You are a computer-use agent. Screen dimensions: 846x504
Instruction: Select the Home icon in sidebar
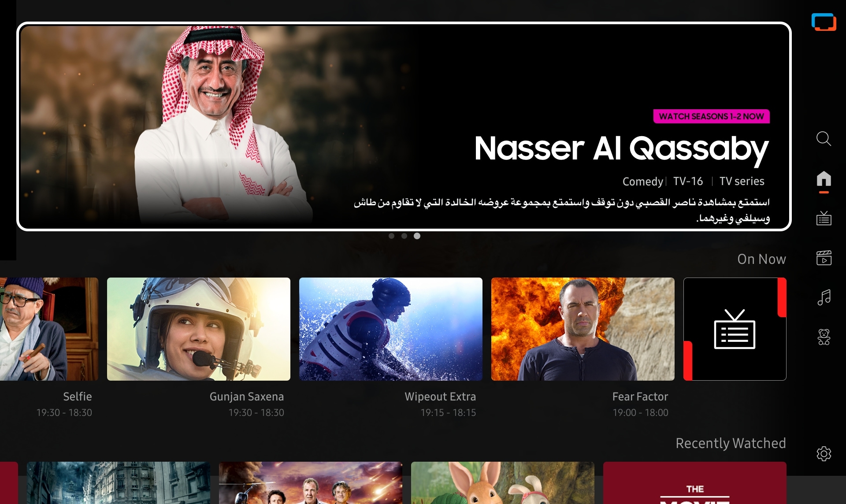pyautogui.click(x=824, y=179)
